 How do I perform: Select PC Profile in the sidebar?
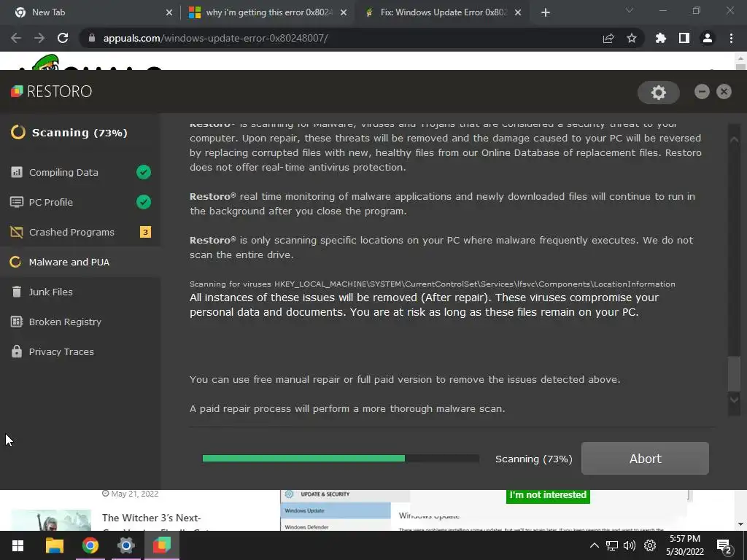(x=80, y=203)
